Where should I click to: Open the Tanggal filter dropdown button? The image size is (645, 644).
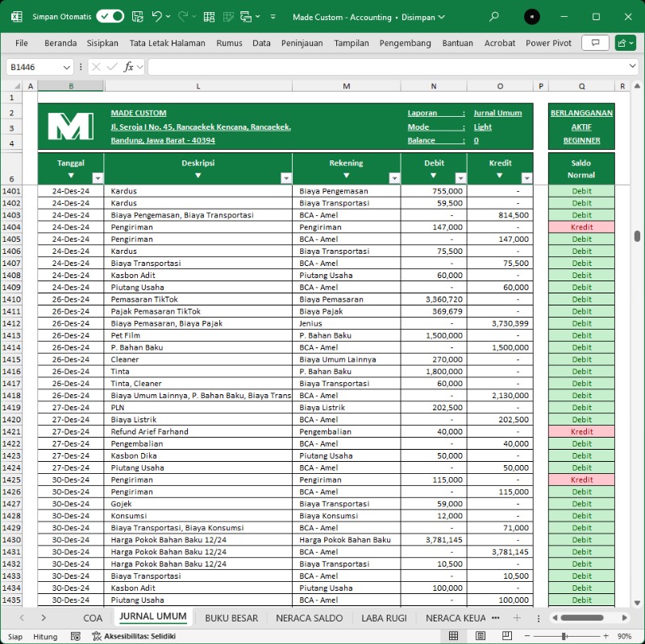click(98, 178)
